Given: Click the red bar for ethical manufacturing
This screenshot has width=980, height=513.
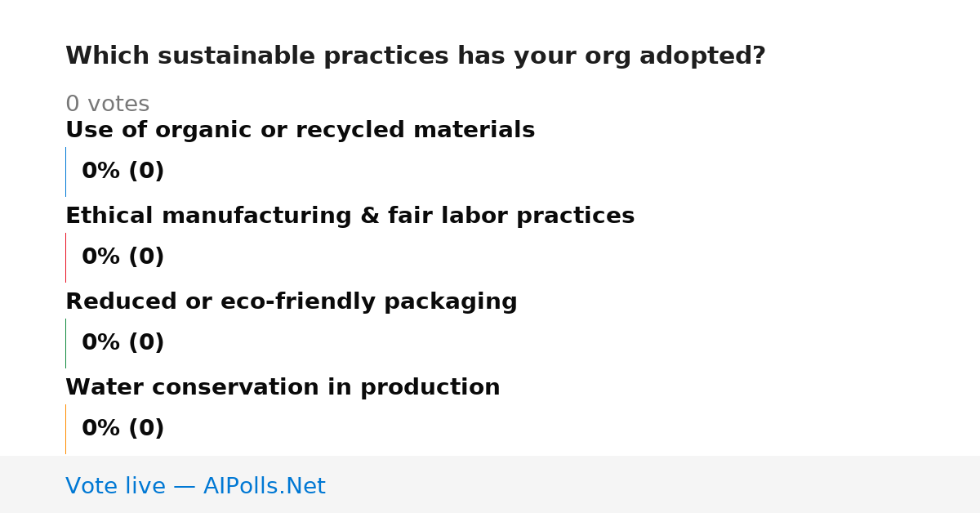Looking at the screenshot, I should pyautogui.click(x=65, y=257).
